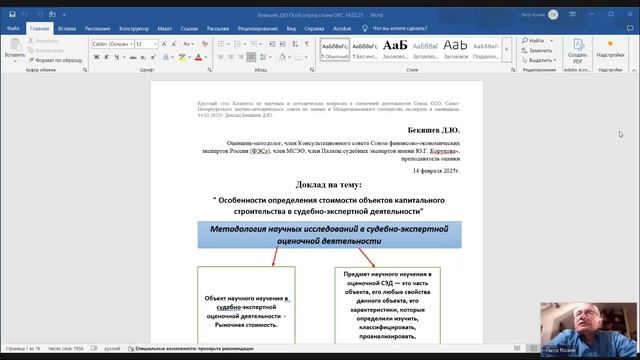Apply the Normal (Обычный) style

(335, 49)
